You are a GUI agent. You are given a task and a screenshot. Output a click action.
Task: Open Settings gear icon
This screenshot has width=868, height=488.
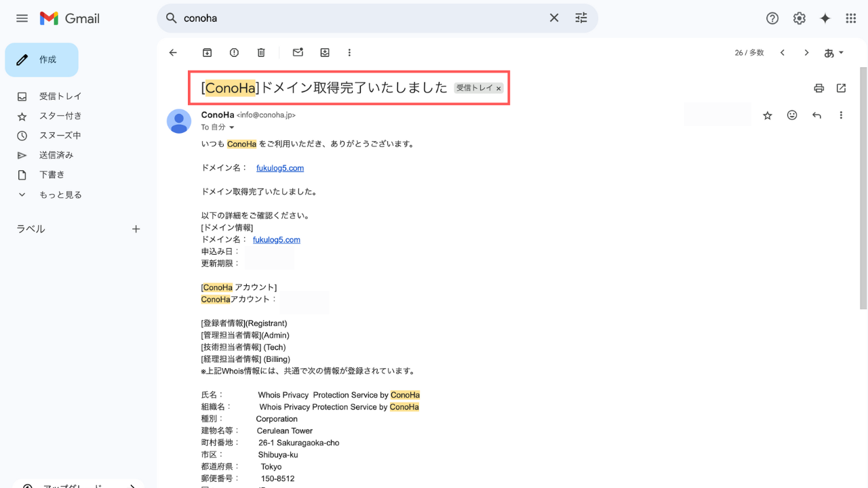(800, 18)
